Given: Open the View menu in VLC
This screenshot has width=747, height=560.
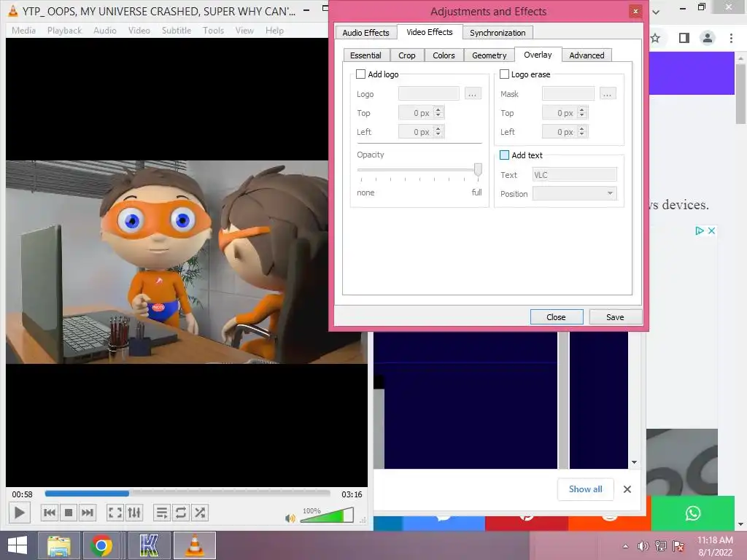Looking at the screenshot, I should 244,31.
